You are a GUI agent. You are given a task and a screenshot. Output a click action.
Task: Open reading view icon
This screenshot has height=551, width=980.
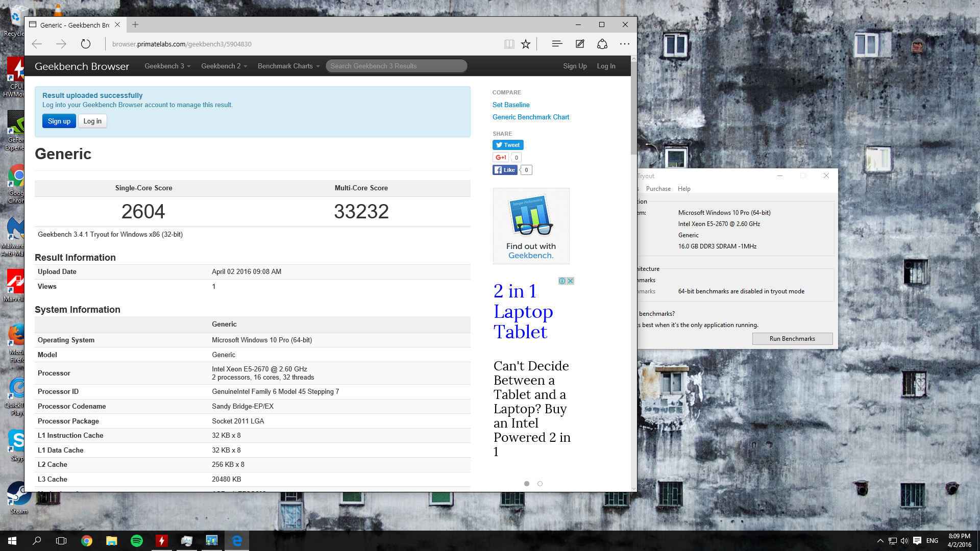point(509,44)
